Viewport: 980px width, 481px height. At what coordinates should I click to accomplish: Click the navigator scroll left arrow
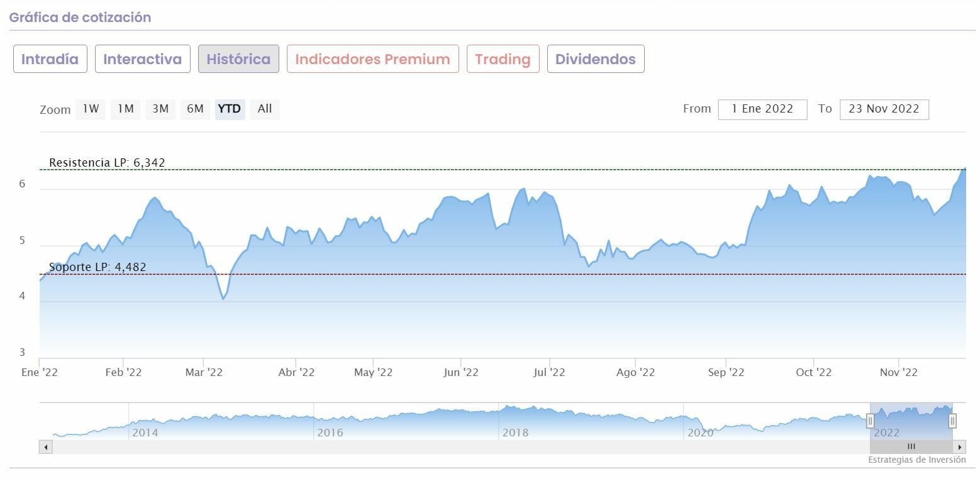click(x=45, y=447)
